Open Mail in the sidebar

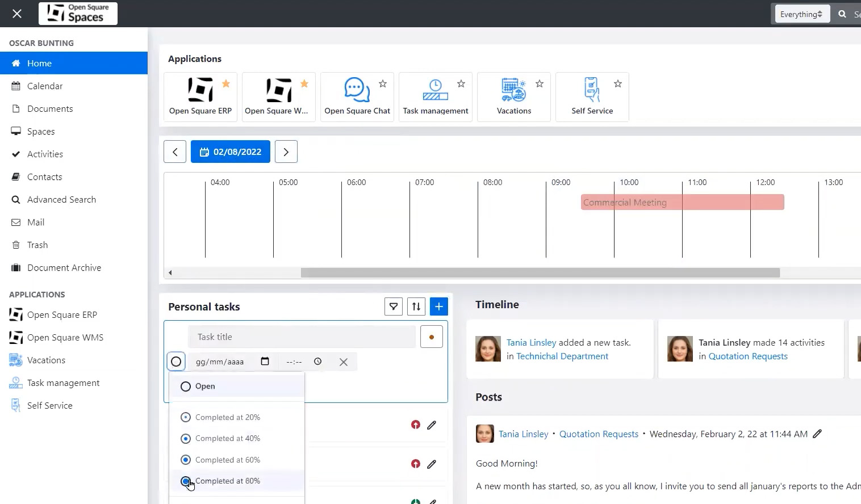pyautogui.click(x=74, y=222)
